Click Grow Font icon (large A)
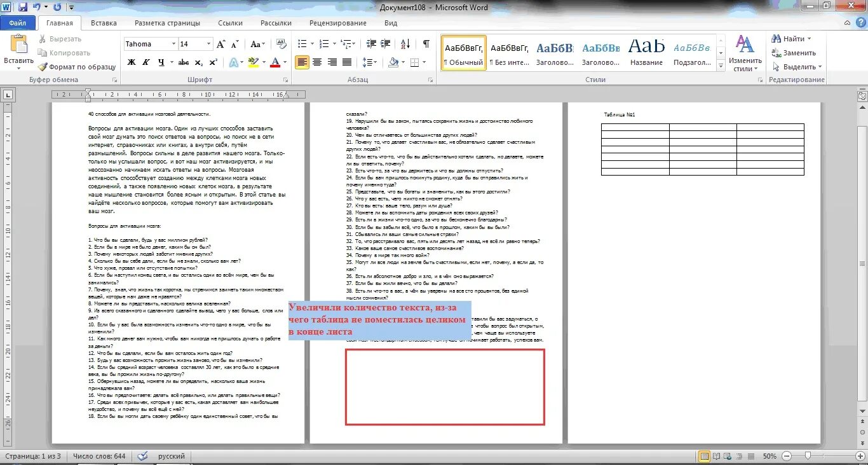868x465 pixels. (x=220, y=44)
